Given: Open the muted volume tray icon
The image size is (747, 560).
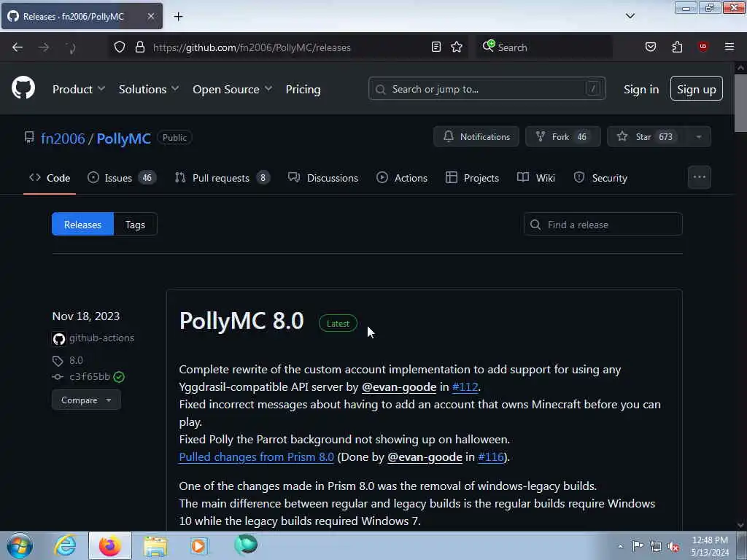Looking at the screenshot, I should [673, 546].
